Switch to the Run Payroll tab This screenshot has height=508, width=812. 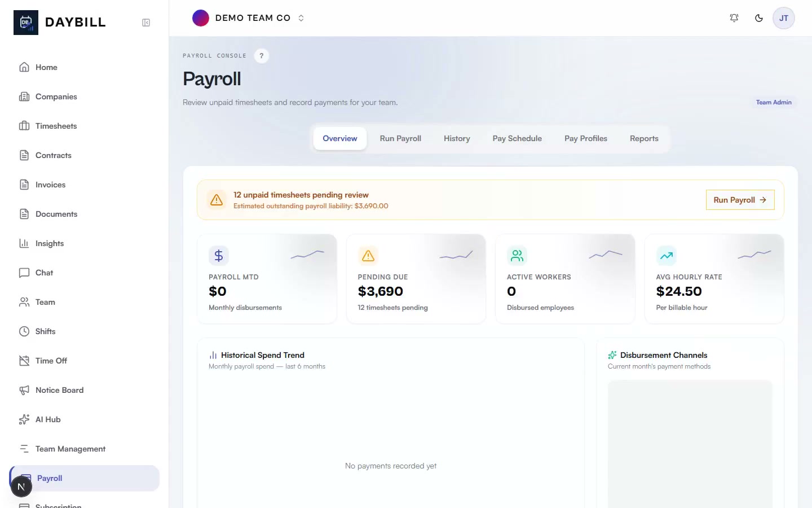(x=400, y=138)
